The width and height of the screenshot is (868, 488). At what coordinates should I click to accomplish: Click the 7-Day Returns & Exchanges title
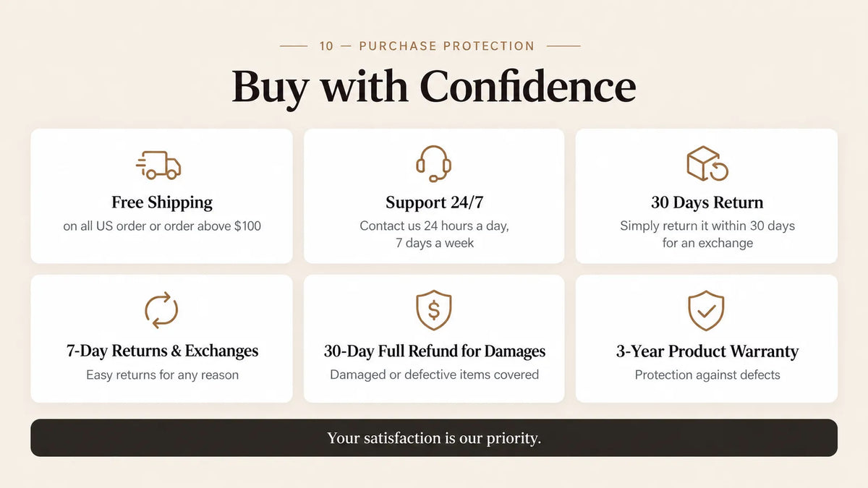[x=162, y=351]
